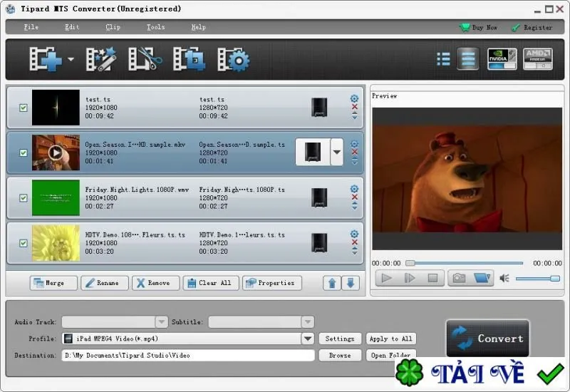The width and height of the screenshot is (570, 392).
Task: Open the filmstrip gear Preferences icon
Action: 234,59
